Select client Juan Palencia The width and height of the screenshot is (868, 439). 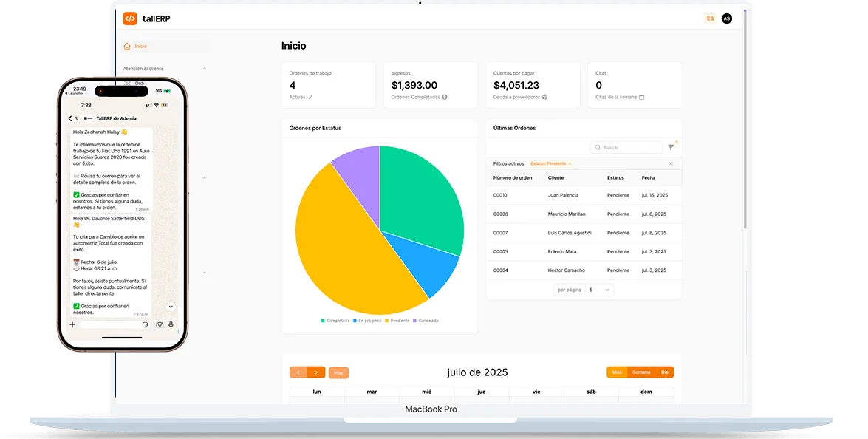pos(563,195)
